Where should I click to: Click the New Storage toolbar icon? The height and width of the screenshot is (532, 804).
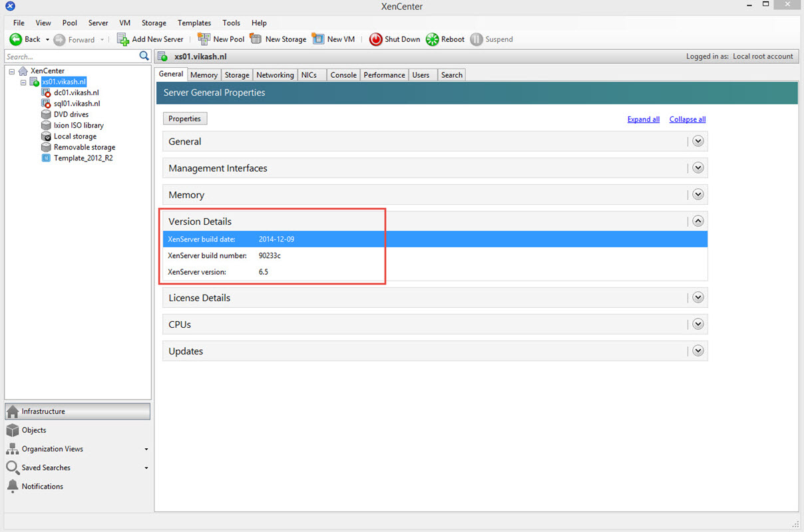pyautogui.click(x=256, y=39)
